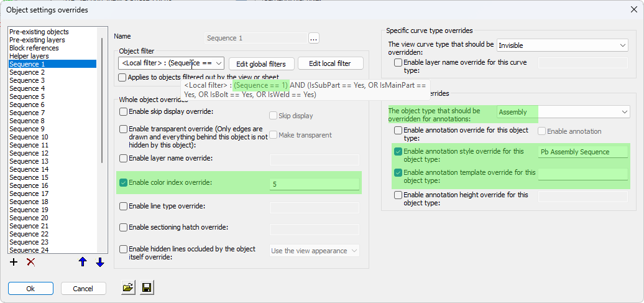Enable layer name override checkbox
Screen dimensions: 644x303
point(123,159)
